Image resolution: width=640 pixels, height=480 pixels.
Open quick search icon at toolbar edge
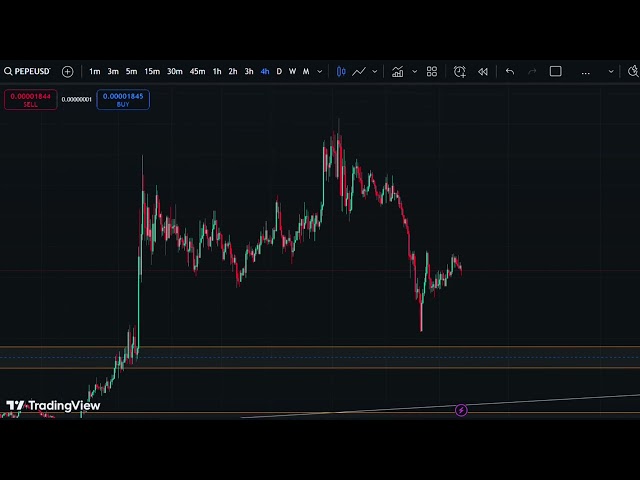click(x=633, y=71)
